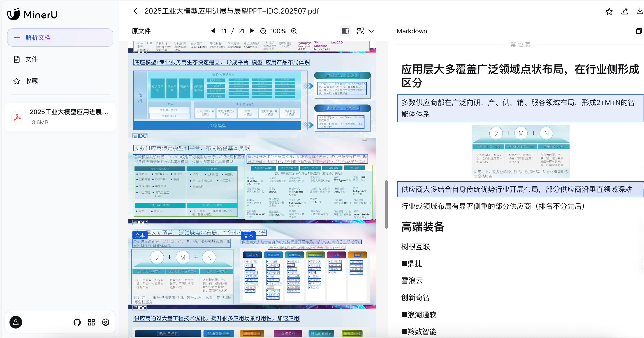Screen dimensions: 644x338
Task: Toggle the split view layout button
Action: click(345, 31)
